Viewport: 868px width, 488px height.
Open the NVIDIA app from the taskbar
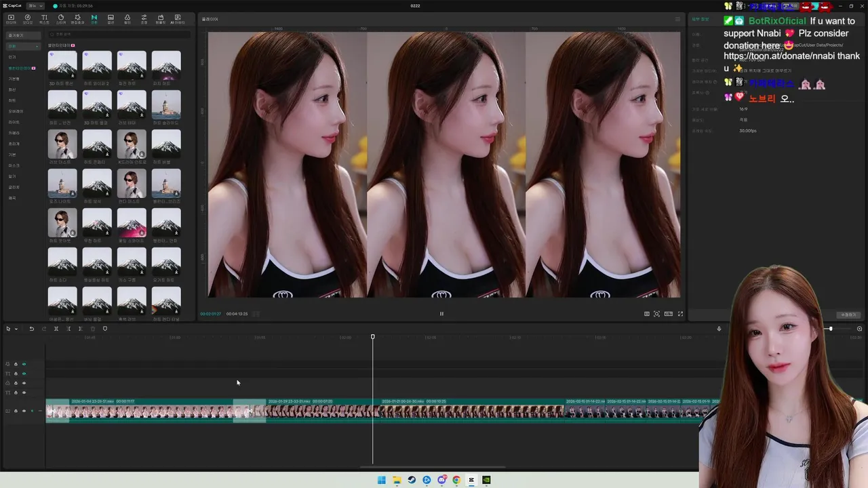(486, 480)
